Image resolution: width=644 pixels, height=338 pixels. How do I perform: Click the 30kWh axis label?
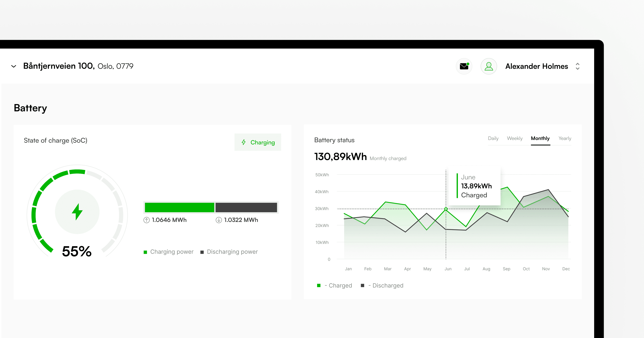(x=322, y=209)
